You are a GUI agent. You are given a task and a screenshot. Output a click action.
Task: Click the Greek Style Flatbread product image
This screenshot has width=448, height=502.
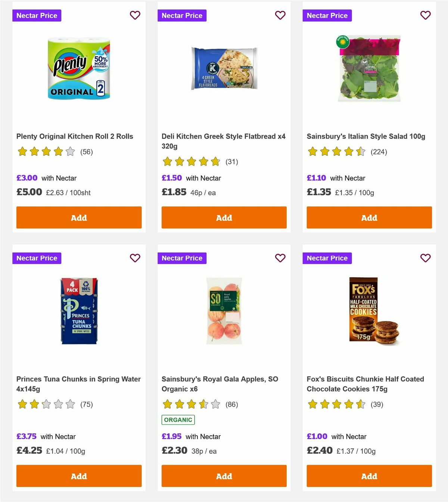point(224,68)
